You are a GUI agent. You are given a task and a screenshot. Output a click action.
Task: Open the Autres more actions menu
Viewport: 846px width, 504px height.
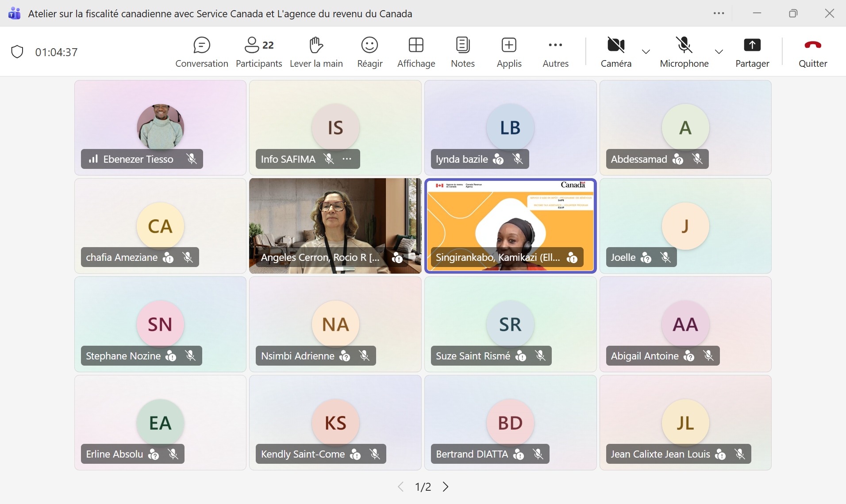point(555,52)
